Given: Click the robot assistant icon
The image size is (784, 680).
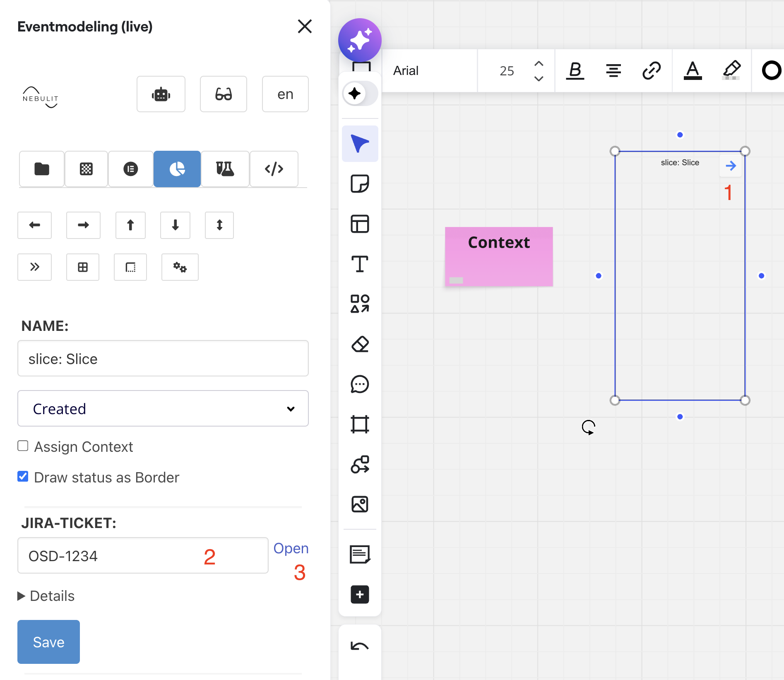Looking at the screenshot, I should pos(161,94).
